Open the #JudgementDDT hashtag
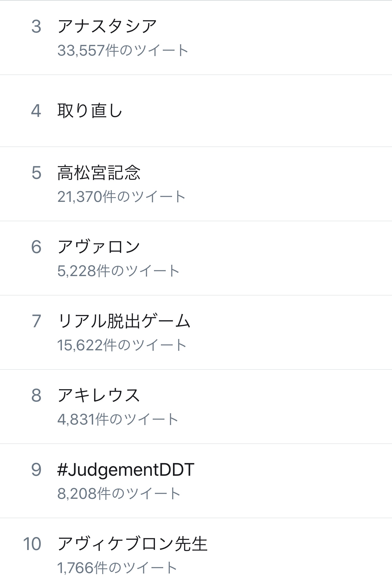Screen dimensions: 392x586 coord(126,469)
